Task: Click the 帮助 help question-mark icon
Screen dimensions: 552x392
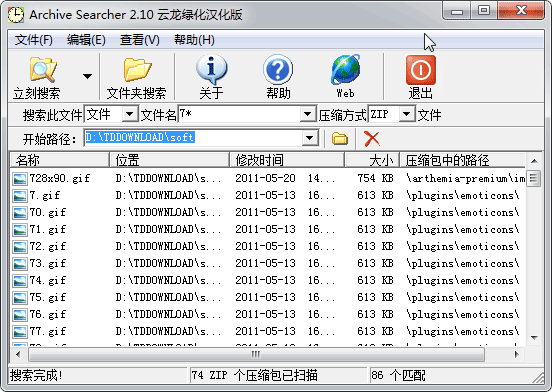Action: [278, 69]
